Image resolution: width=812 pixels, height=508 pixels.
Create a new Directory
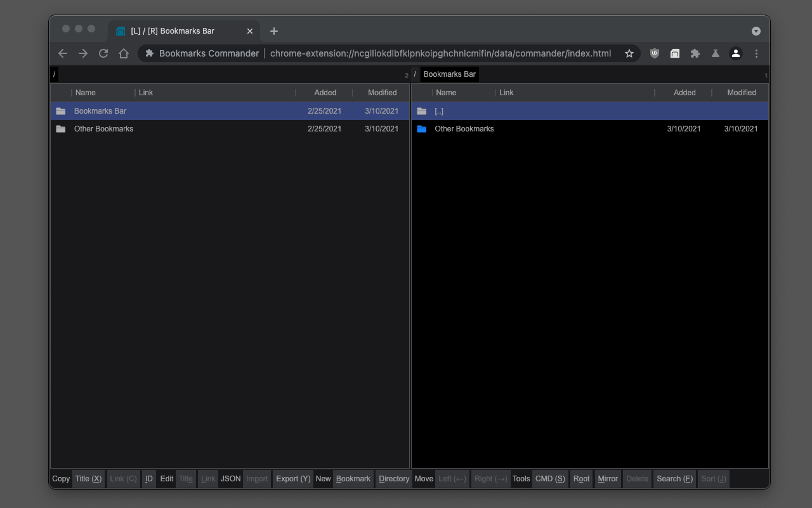pos(394,479)
